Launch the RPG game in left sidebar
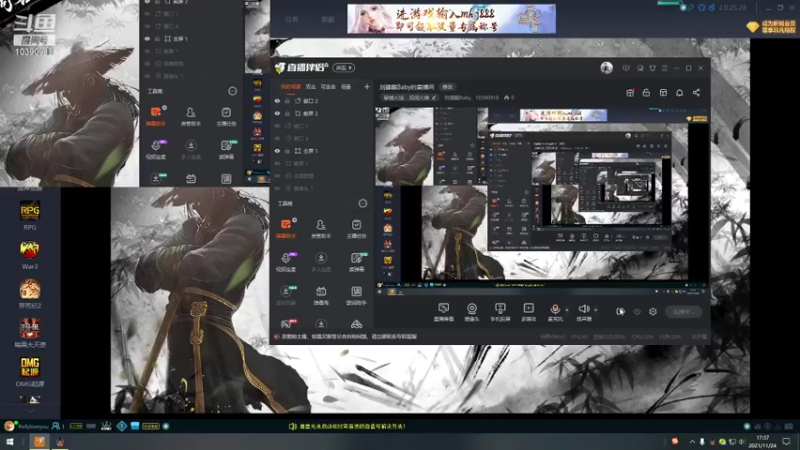 (x=30, y=215)
